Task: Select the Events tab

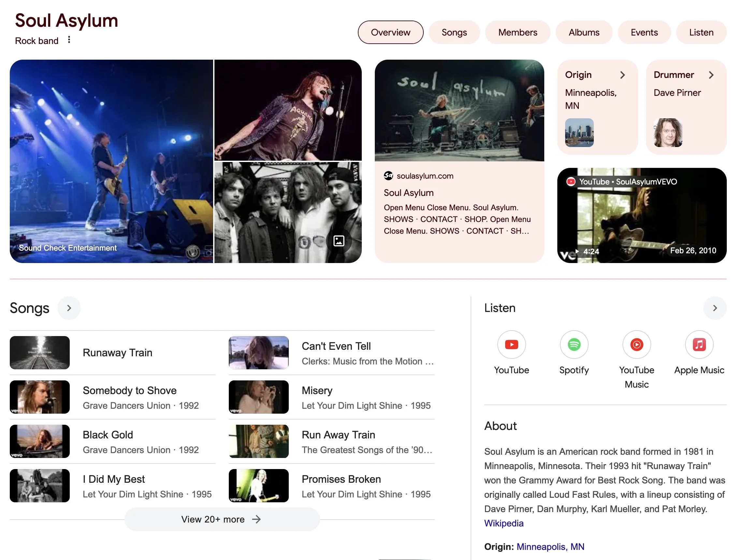Action: point(644,32)
